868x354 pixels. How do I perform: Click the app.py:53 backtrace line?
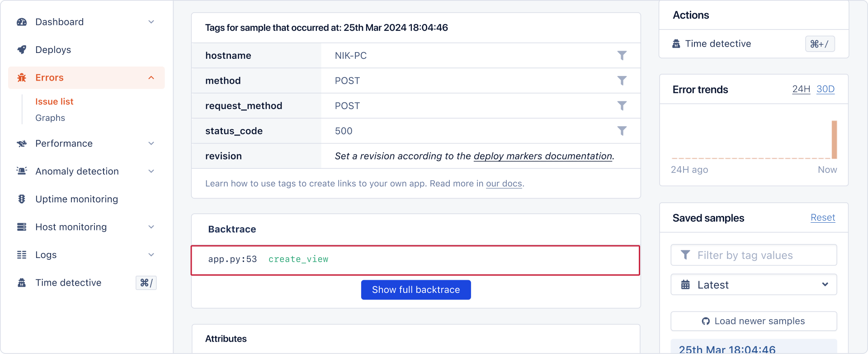tap(415, 260)
